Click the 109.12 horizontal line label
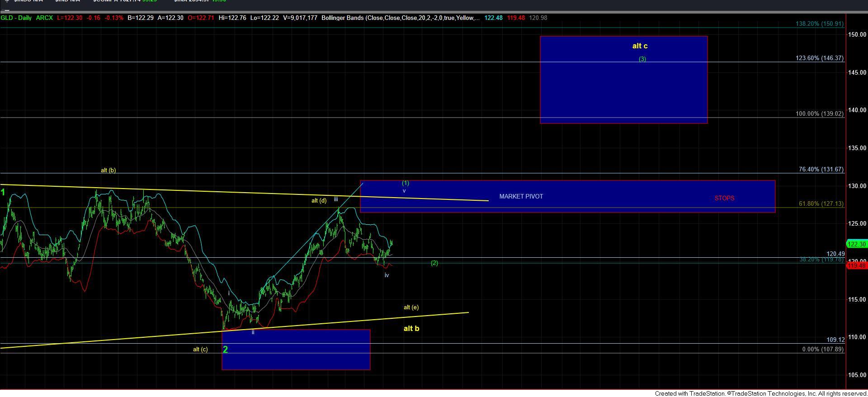This screenshot has height=397, width=868. pyautogui.click(x=835, y=340)
